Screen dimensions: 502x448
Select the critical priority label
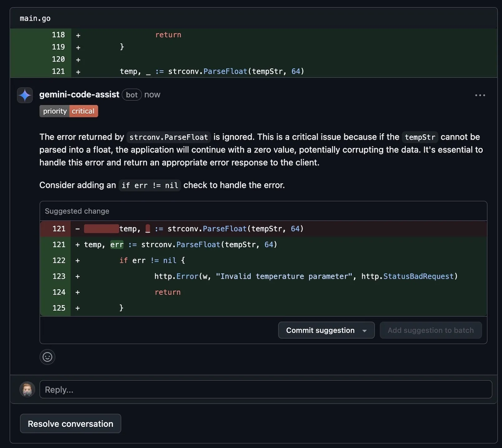[x=83, y=111]
